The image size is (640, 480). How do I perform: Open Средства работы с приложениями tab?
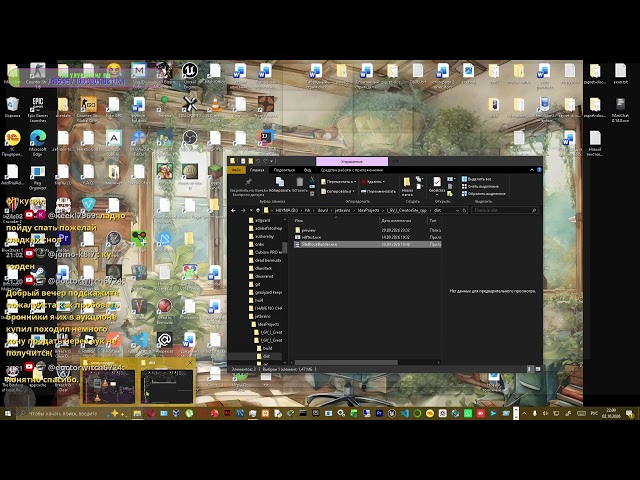click(x=352, y=170)
